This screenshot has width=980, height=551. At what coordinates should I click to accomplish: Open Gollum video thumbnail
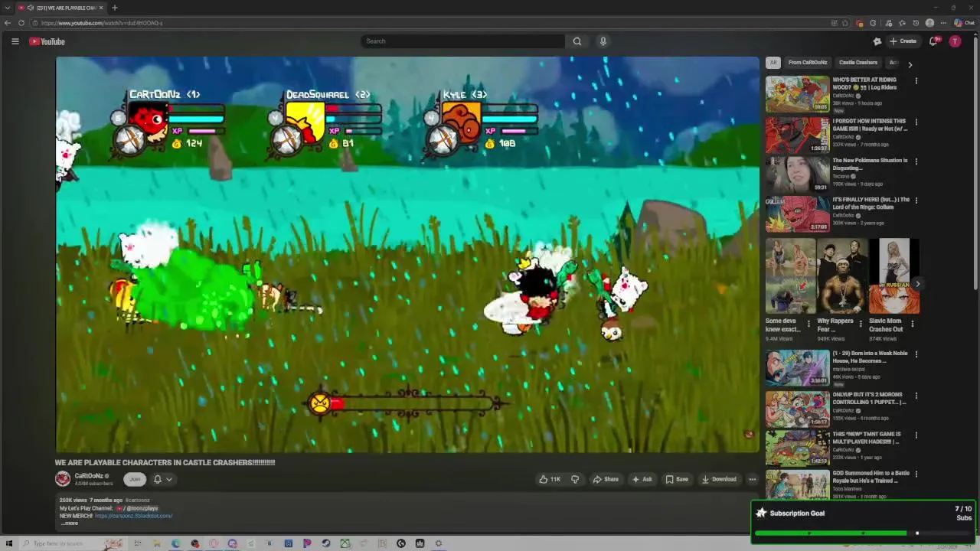[x=797, y=214]
